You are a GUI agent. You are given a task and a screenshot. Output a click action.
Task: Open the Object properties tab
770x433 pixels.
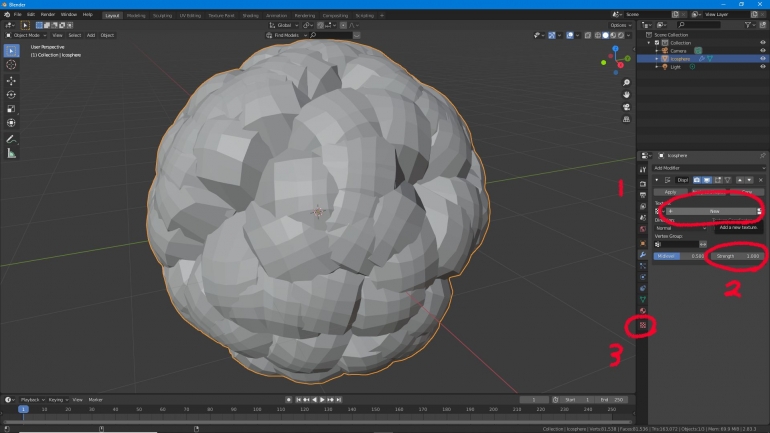[643, 243]
